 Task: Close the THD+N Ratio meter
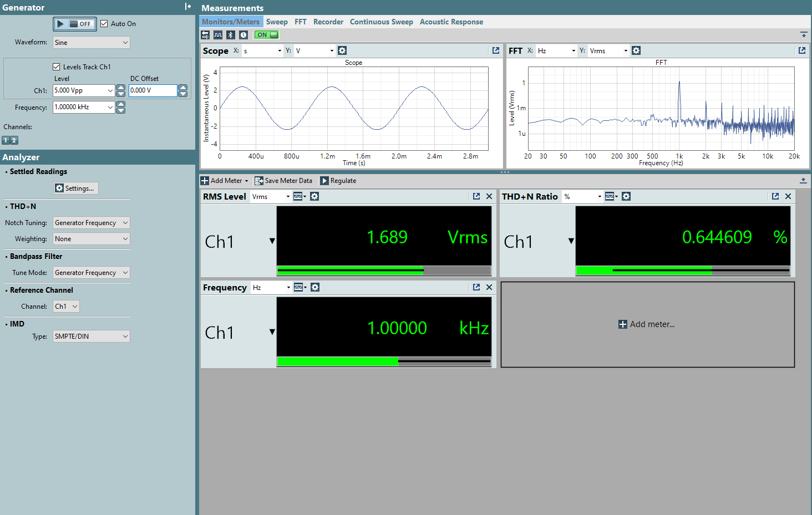coord(788,196)
